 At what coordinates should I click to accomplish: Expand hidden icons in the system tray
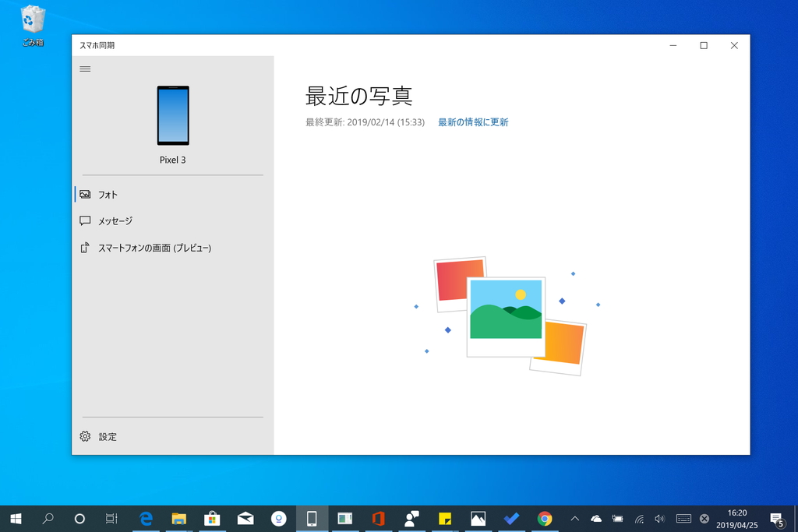tap(574, 519)
